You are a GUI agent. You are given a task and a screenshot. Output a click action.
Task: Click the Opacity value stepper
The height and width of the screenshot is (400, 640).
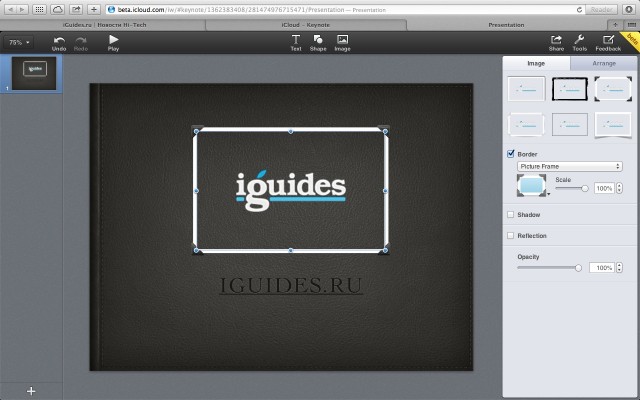click(x=619, y=268)
